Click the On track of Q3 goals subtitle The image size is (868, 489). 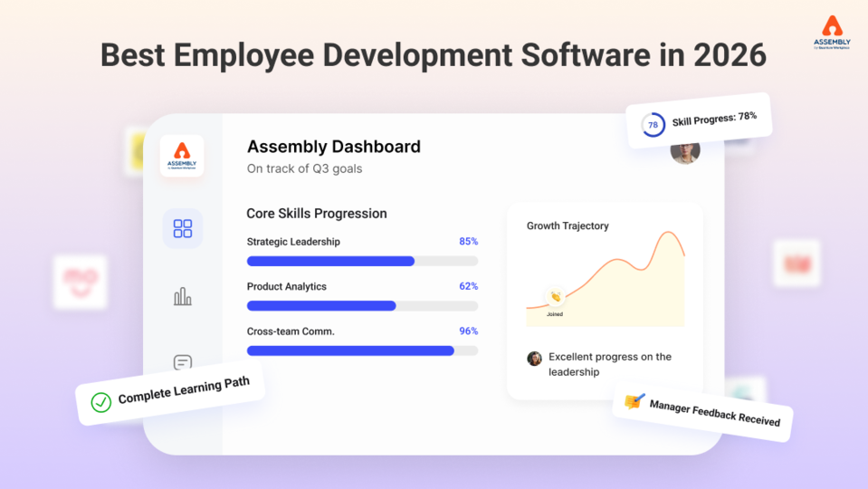pos(304,169)
